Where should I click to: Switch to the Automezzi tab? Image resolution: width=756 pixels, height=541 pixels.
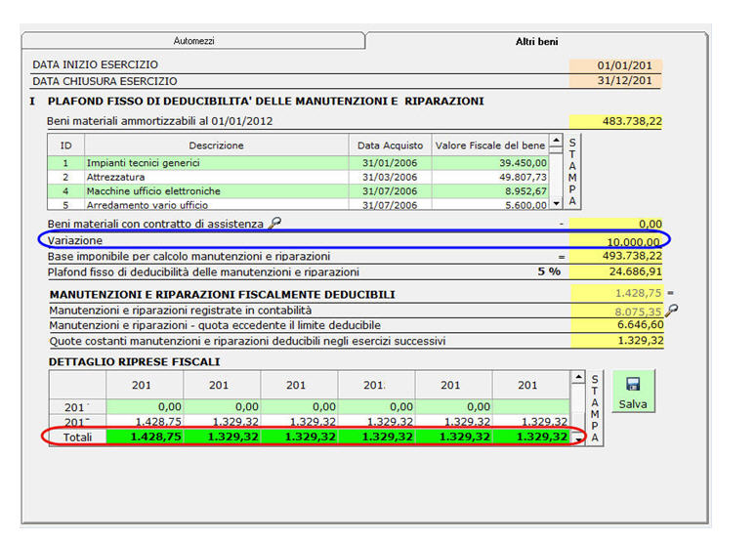(x=193, y=41)
